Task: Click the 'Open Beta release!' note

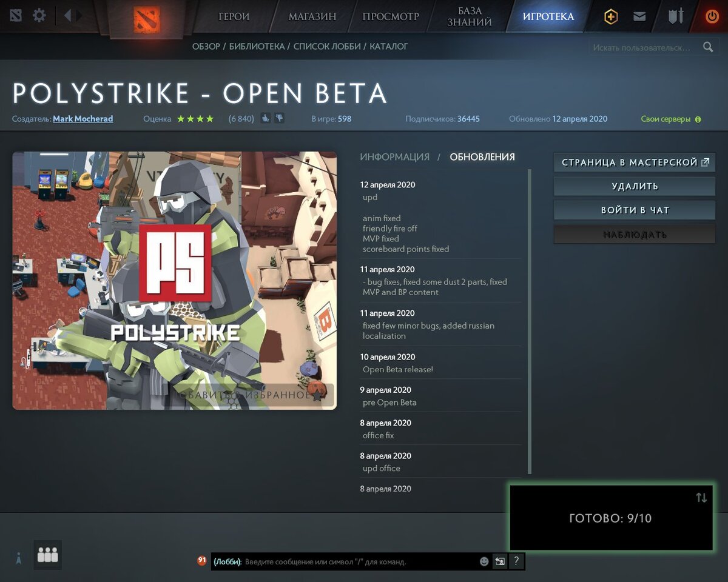Action: (x=398, y=370)
